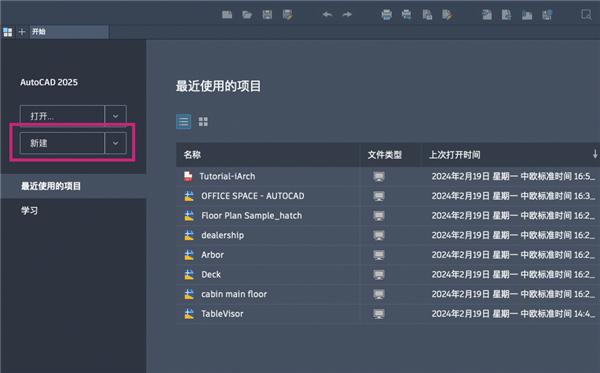600x373 pixels.
Task: Click the PDF file icon for Tutorial-iArch
Action: (188, 176)
